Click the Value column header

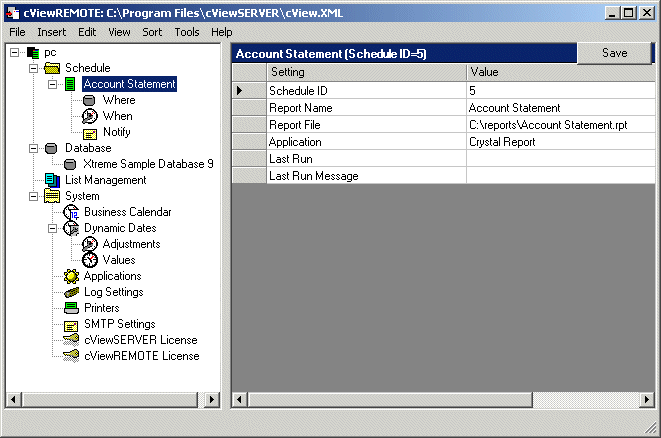pos(561,72)
